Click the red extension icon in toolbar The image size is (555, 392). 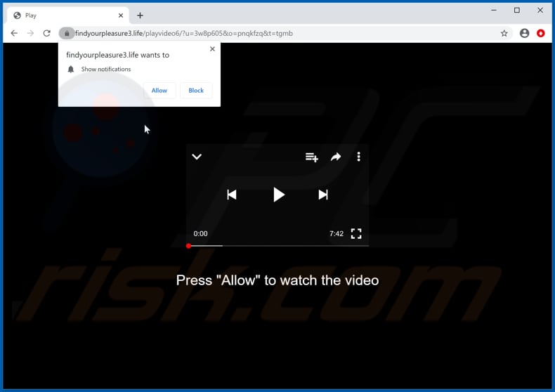541,33
